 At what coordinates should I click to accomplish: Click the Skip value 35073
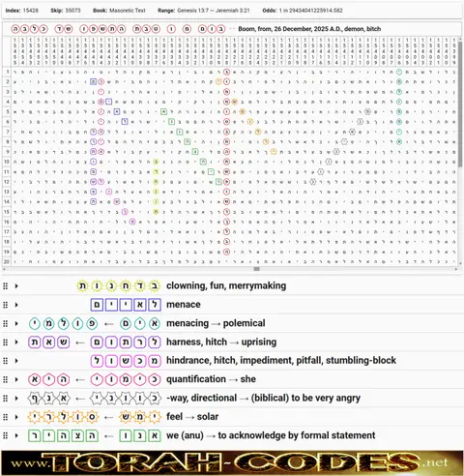[72, 11]
